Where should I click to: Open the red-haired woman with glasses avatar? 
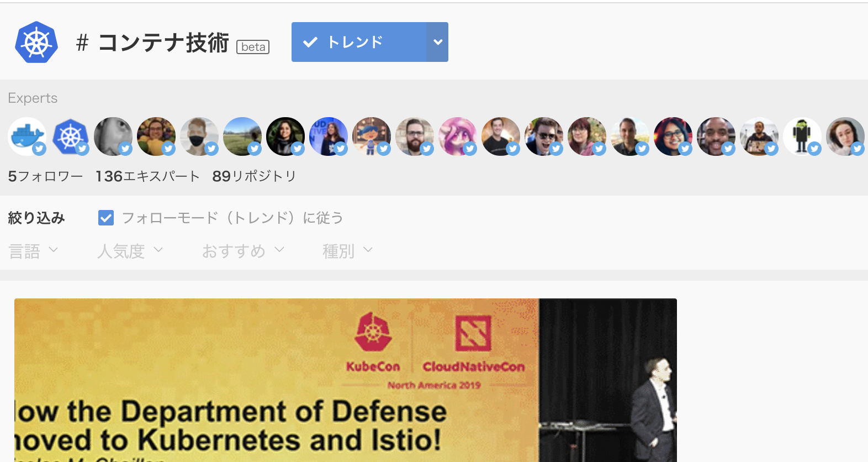click(x=587, y=136)
